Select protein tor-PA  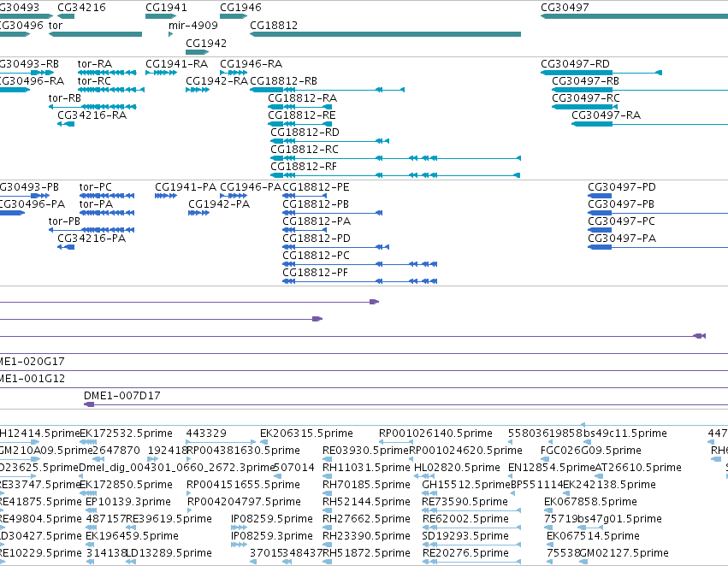click(x=107, y=213)
